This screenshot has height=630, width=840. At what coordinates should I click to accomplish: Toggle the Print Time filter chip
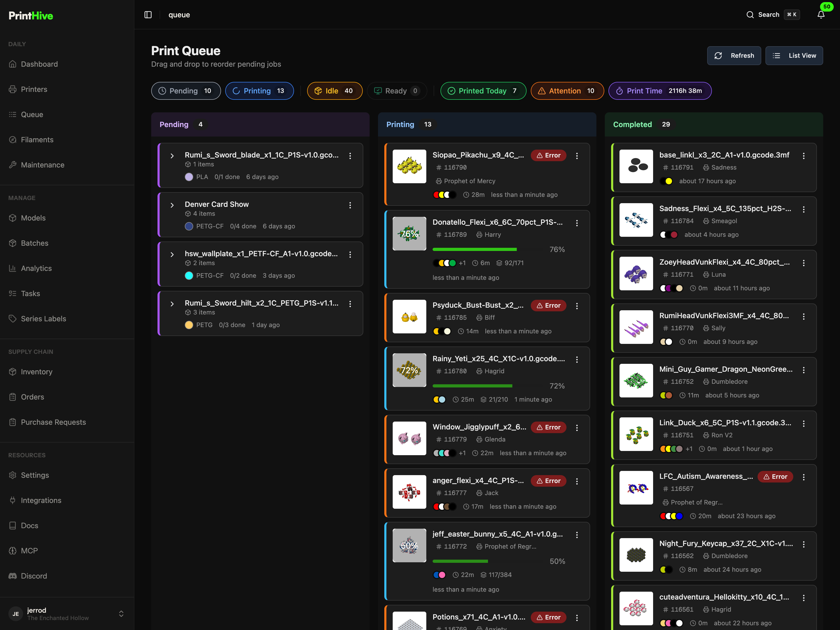660,91
